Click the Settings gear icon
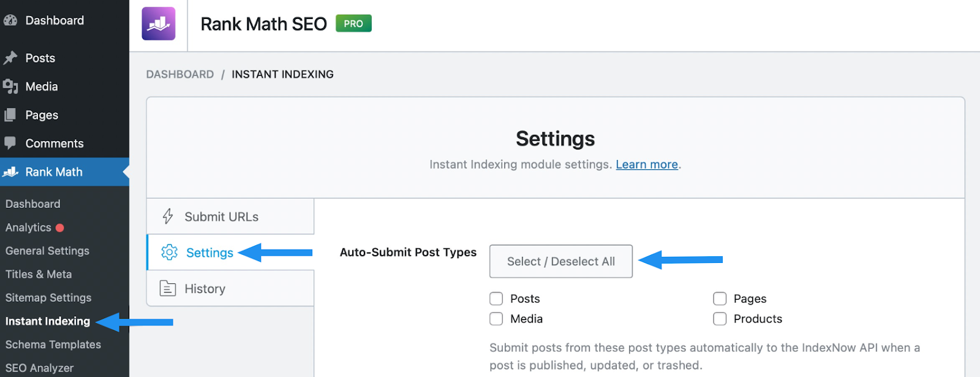Image resolution: width=980 pixels, height=377 pixels. 170,252
